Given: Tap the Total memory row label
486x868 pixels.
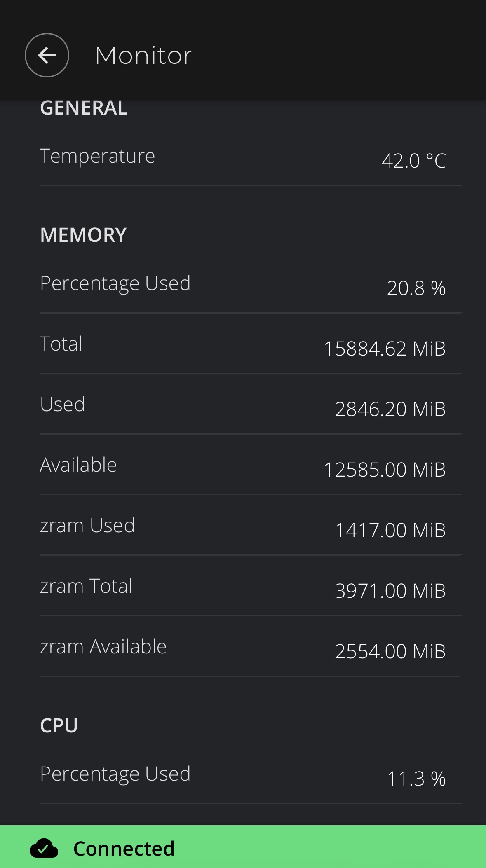Looking at the screenshot, I should 61,344.
